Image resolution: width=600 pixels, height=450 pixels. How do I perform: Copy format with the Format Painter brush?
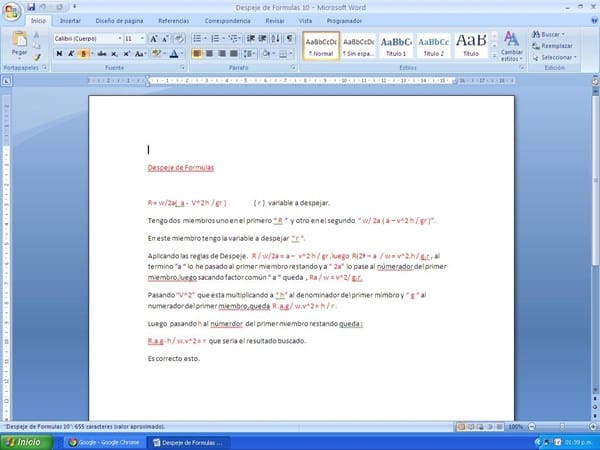point(36,57)
